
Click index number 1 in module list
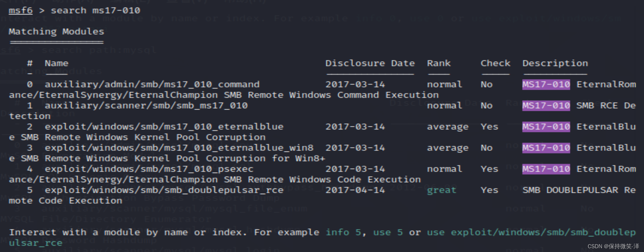[x=30, y=105]
